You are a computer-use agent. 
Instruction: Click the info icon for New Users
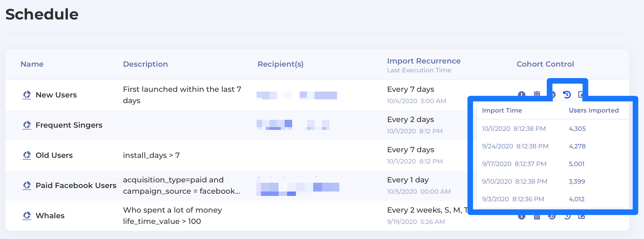(521, 94)
